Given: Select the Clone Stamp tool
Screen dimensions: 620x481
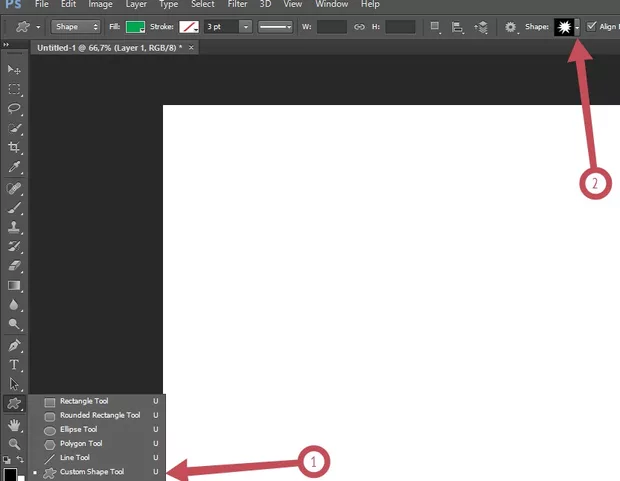Looking at the screenshot, I should coord(15,227).
